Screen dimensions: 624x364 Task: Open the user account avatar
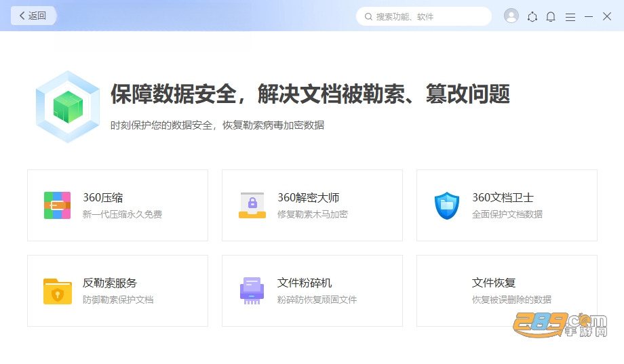click(x=511, y=16)
